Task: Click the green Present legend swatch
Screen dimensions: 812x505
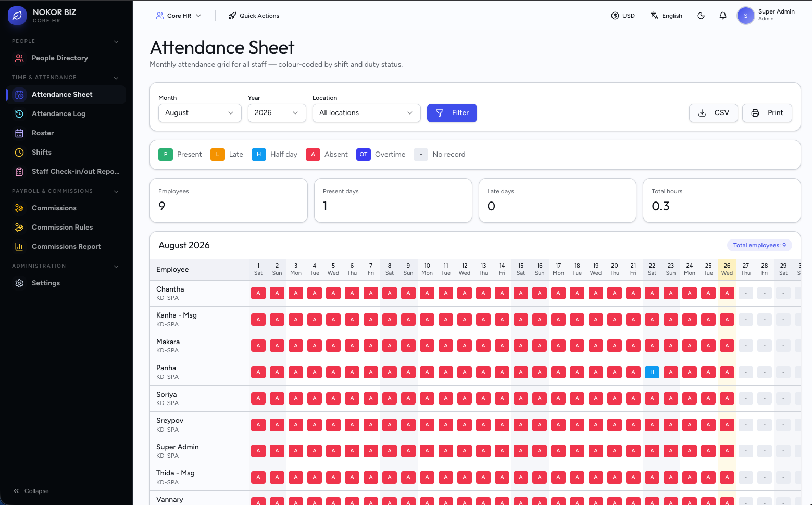Action: pyautogui.click(x=166, y=155)
